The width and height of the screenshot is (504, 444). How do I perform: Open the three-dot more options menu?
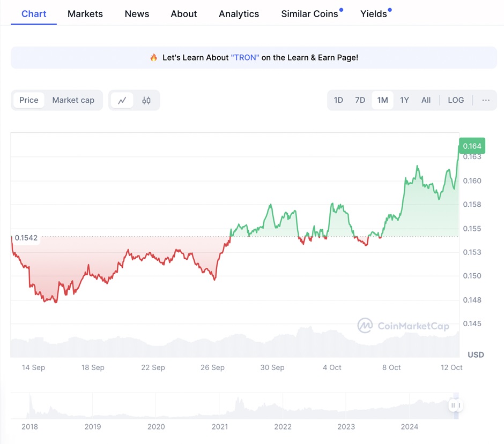pos(486,100)
